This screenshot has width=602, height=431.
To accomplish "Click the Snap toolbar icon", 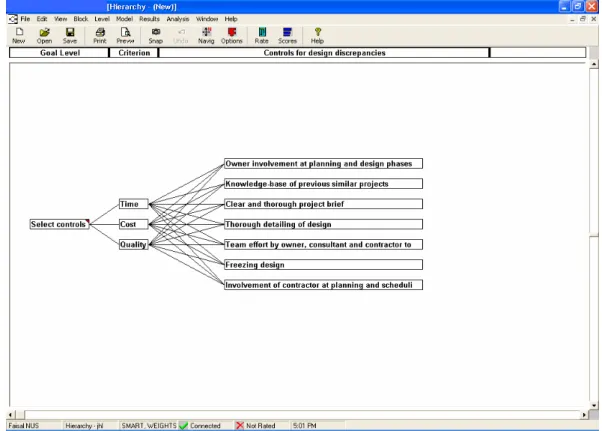I will [155, 36].
